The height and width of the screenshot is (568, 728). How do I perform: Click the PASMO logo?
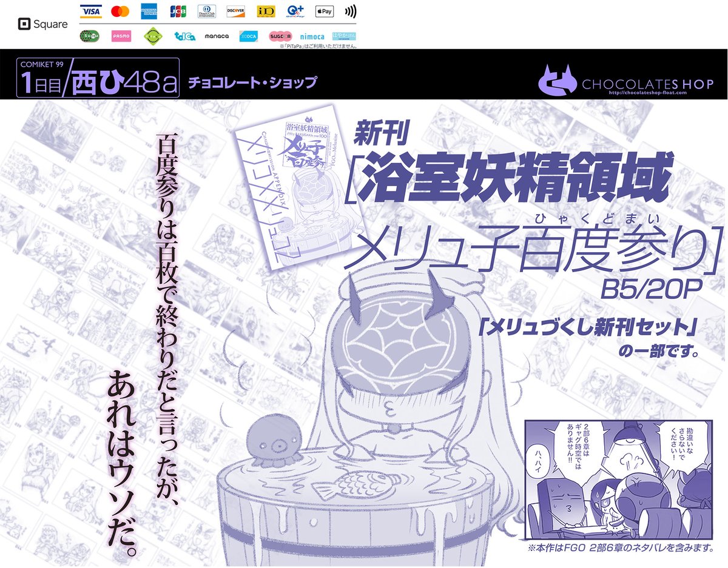pos(121,36)
